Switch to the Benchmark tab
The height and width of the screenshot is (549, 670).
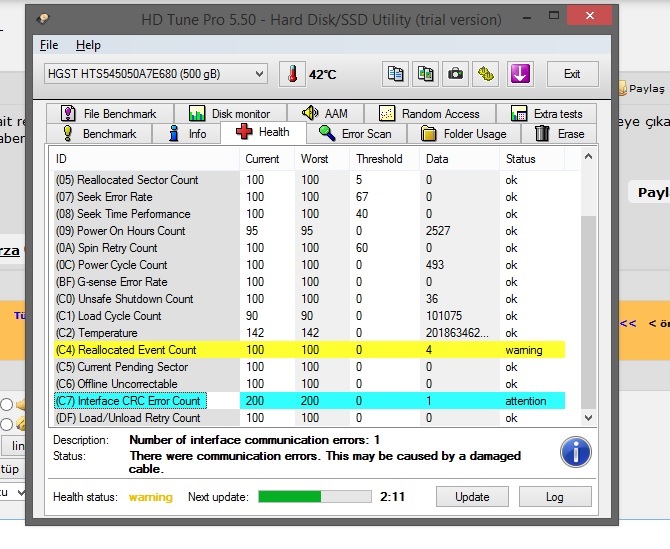pyautogui.click(x=99, y=134)
